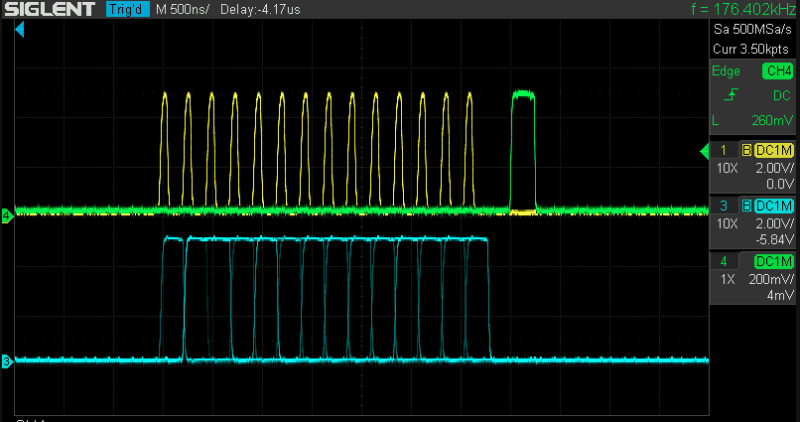Select the M 500ns timebase readout
Screen dimensions: 800x422
click(182, 9)
